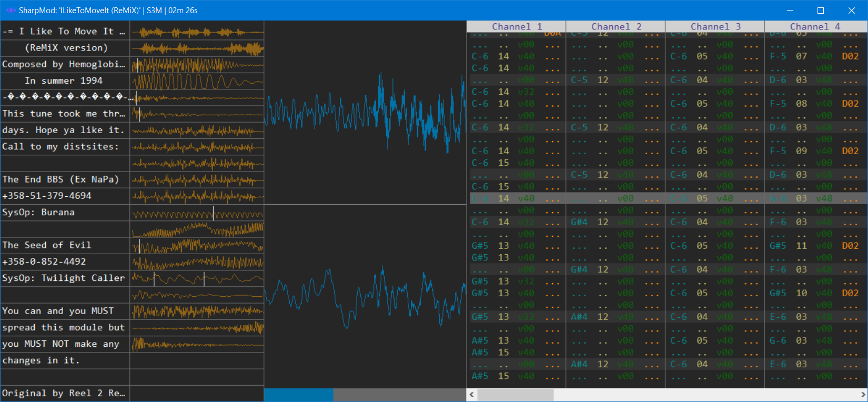
Task: Select the Channel 1 column header
Action: click(516, 26)
